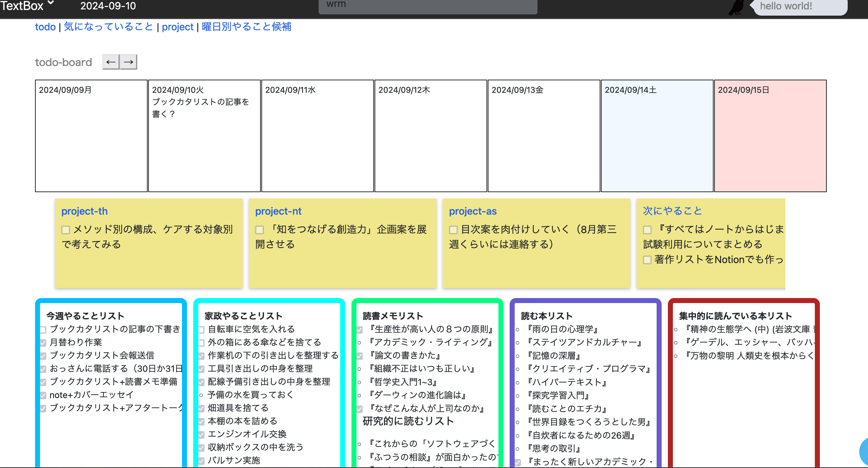Toggle 月替わり作業 checkbox

pos(43,343)
